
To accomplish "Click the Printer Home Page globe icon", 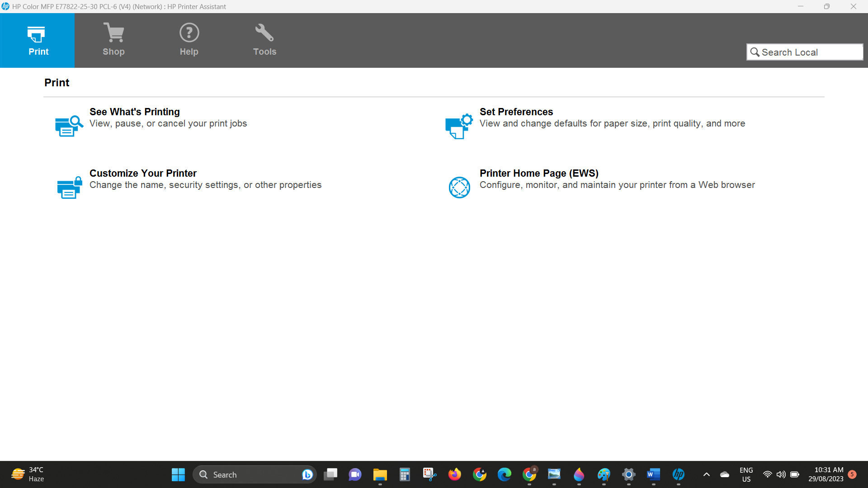I will coord(459,188).
